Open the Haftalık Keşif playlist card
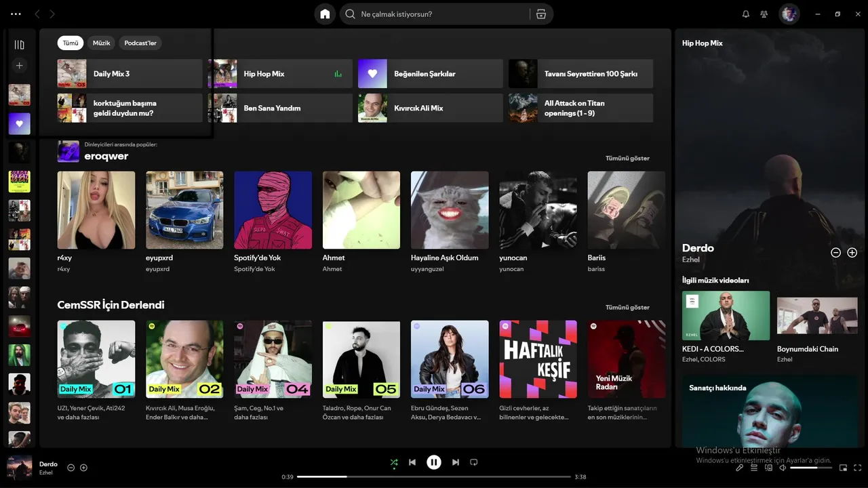The image size is (868, 488). [x=538, y=371]
